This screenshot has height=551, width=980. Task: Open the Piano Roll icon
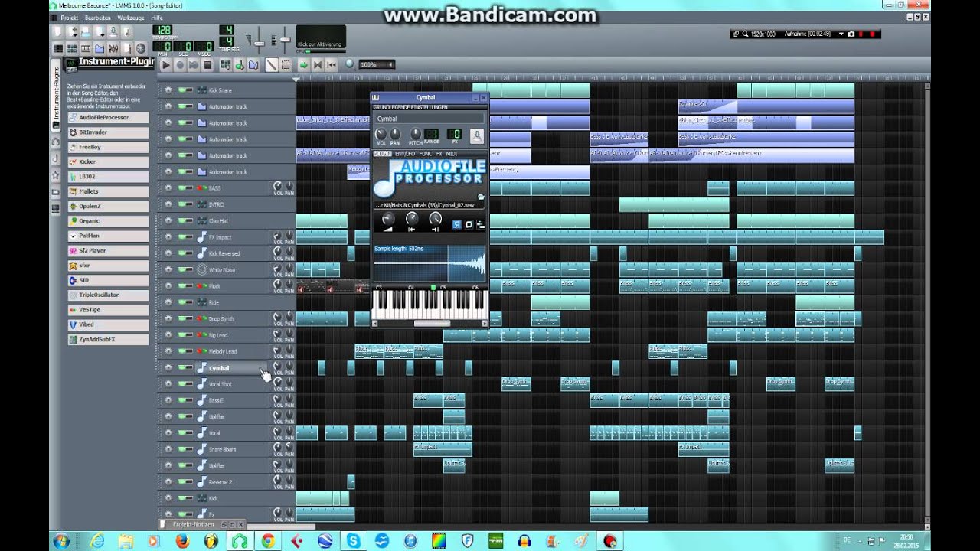pyautogui.click(x=86, y=48)
